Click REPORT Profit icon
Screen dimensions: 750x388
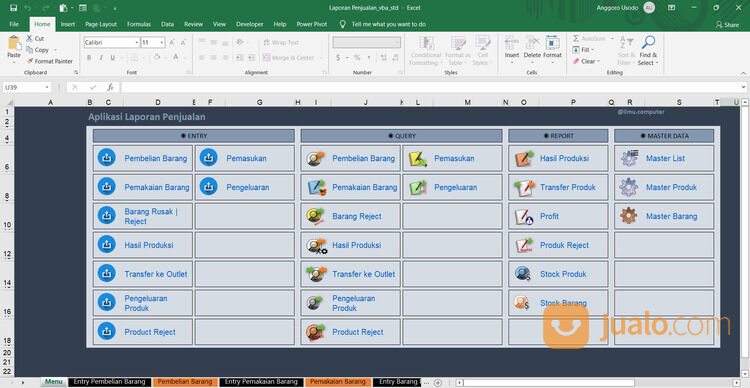pyautogui.click(x=524, y=217)
